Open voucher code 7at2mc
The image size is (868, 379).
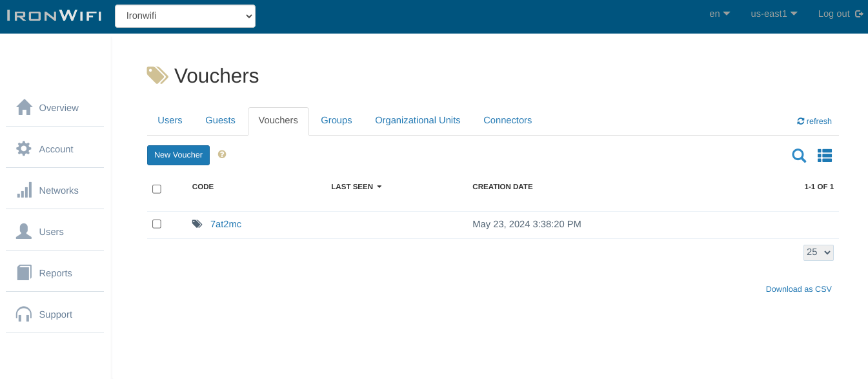pyautogui.click(x=226, y=224)
